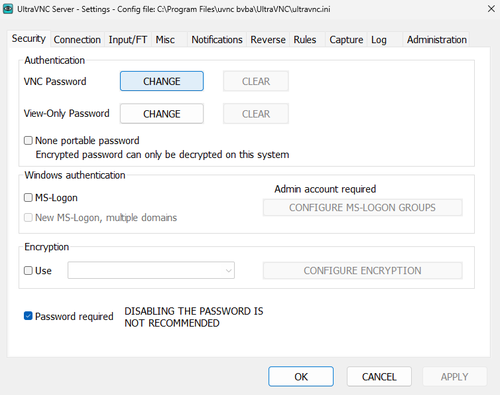The height and width of the screenshot is (395, 500).
Task: Click 'Encrypted password can only be decrypted' note
Action: click(162, 155)
